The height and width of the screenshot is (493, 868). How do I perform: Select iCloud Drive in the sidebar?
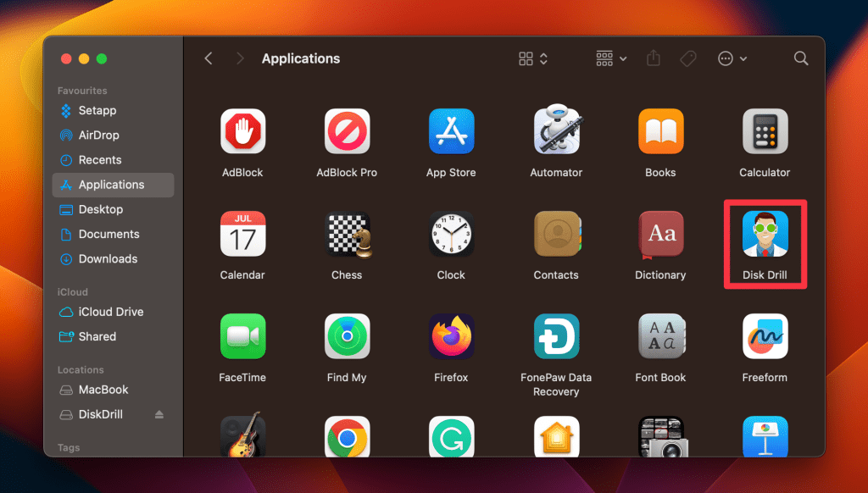click(x=113, y=312)
